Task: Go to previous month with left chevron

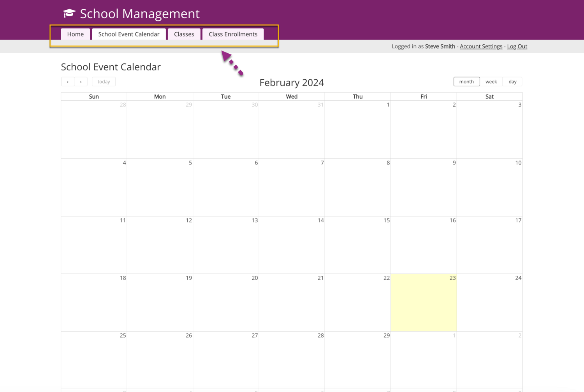Action: point(68,82)
